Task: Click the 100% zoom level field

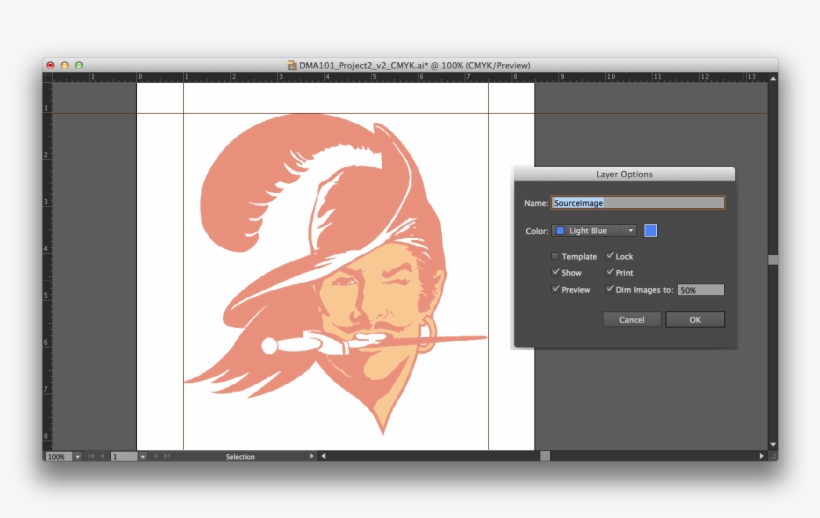Action: (x=59, y=456)
